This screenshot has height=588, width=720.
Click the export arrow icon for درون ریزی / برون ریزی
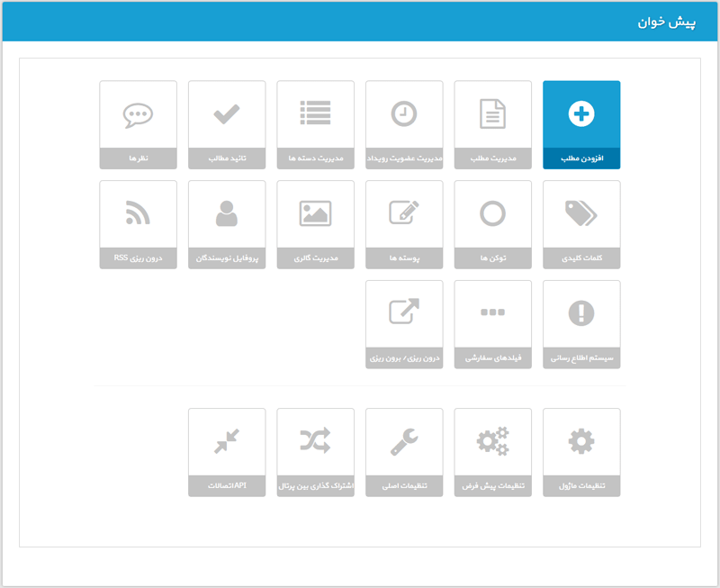[x=404, y=311]
